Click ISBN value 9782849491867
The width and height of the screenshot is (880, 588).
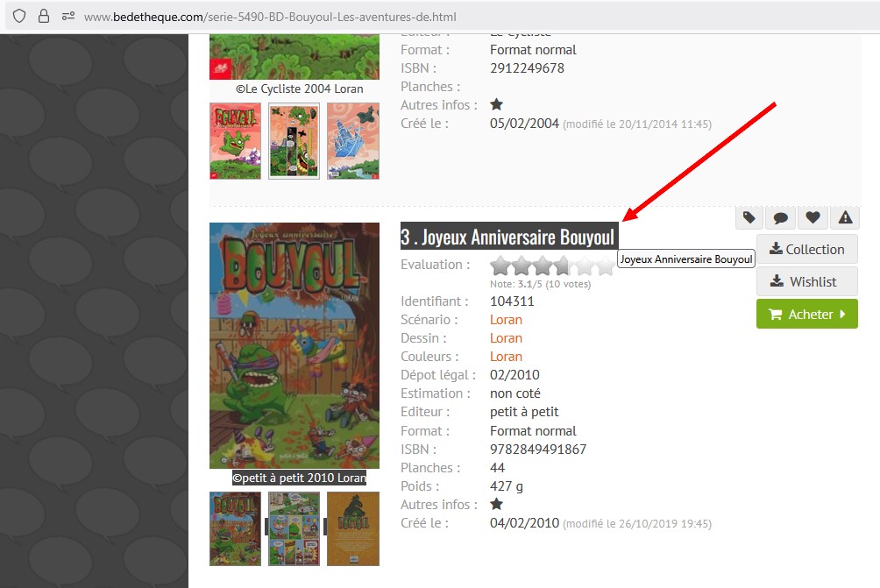coord(538,450)
